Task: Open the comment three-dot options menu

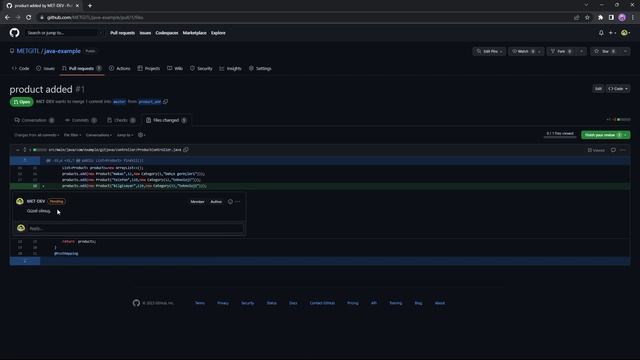Action: click(x=238, y=202)
